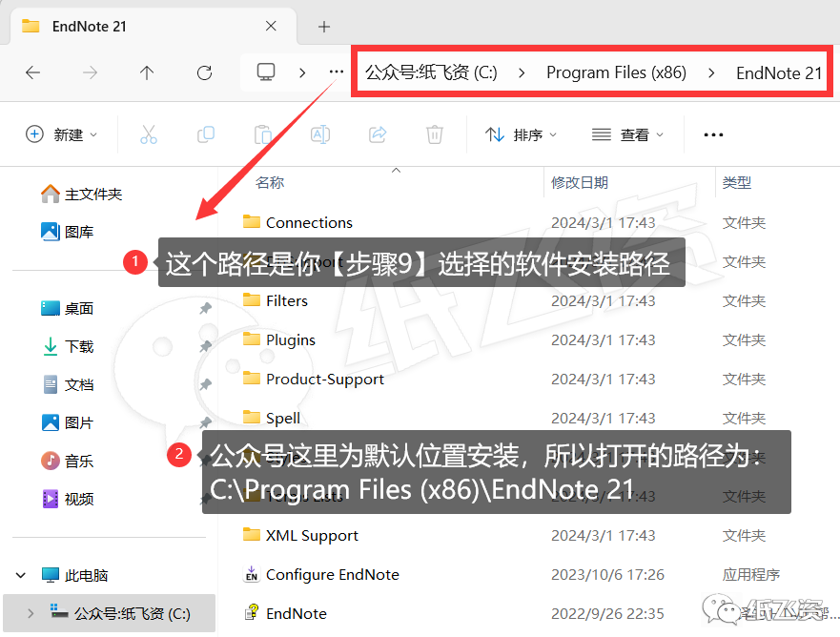The height and width of the screenshot is (637, 840).
Task: Click the Rename icon in toolbar
Action: 319,134
